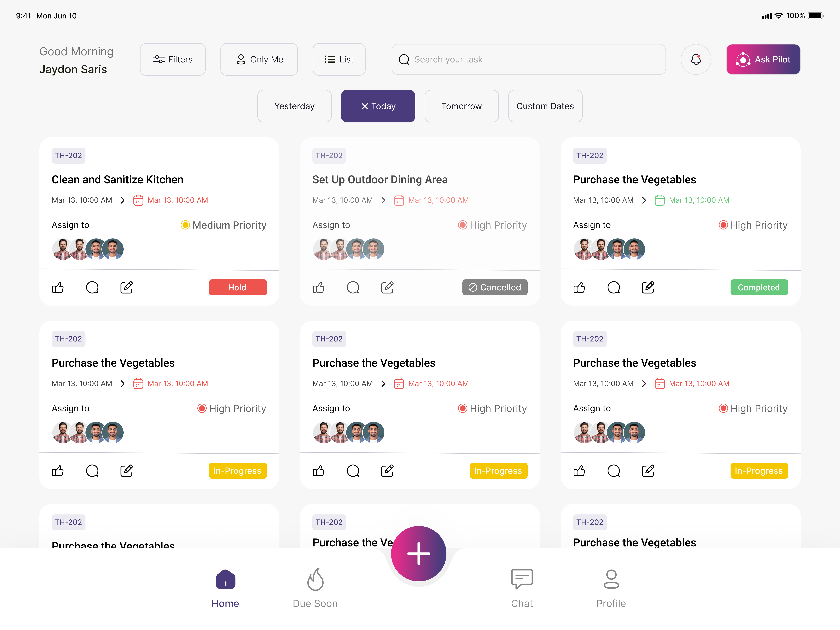The height and width of the screenshot is (630, 840).
Task: Open the Filters panel
Action: [x=173, y=59]
